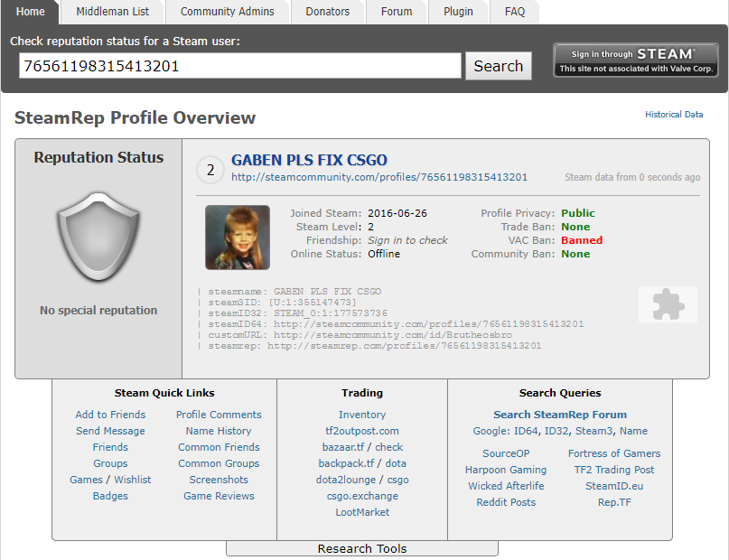729x560 pixels.
Task: Open the profile avatar picture
Action: 238,238
